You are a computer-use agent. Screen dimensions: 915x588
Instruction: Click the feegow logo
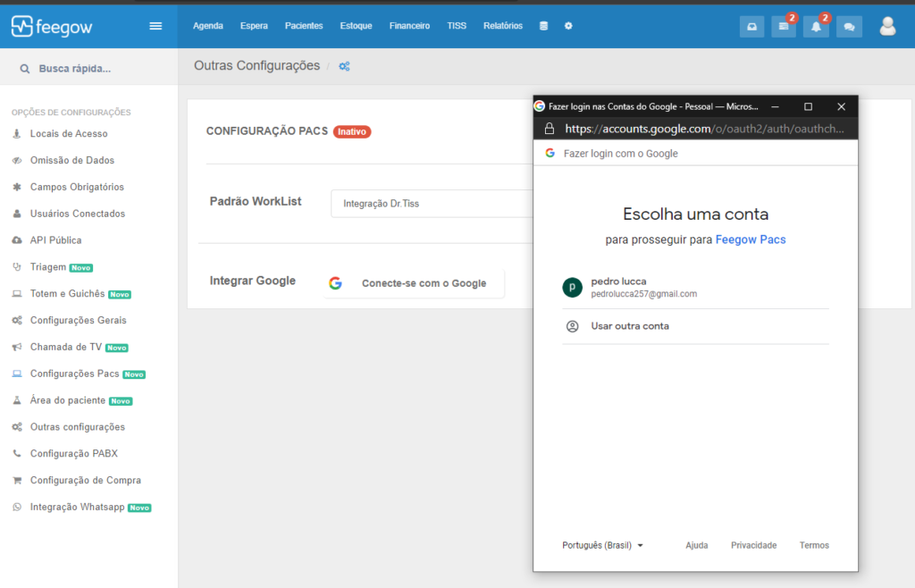point(51,26)
